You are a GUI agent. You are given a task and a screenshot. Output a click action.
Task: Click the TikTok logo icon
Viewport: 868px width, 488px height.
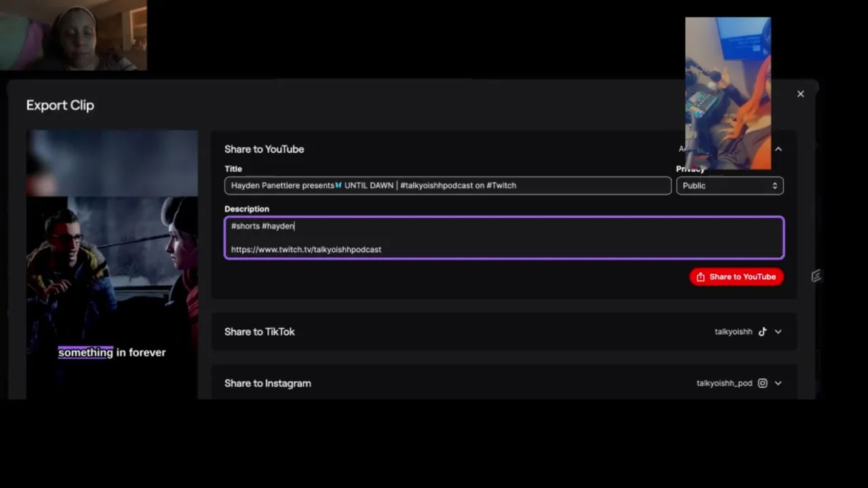[762, 331]
